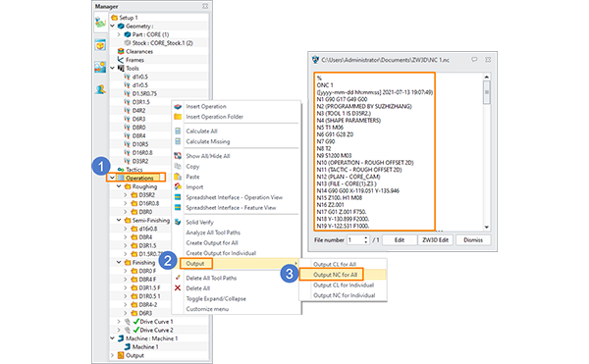Click the File number input field
This screenshot has width=589, height=364.
(355, 239)
